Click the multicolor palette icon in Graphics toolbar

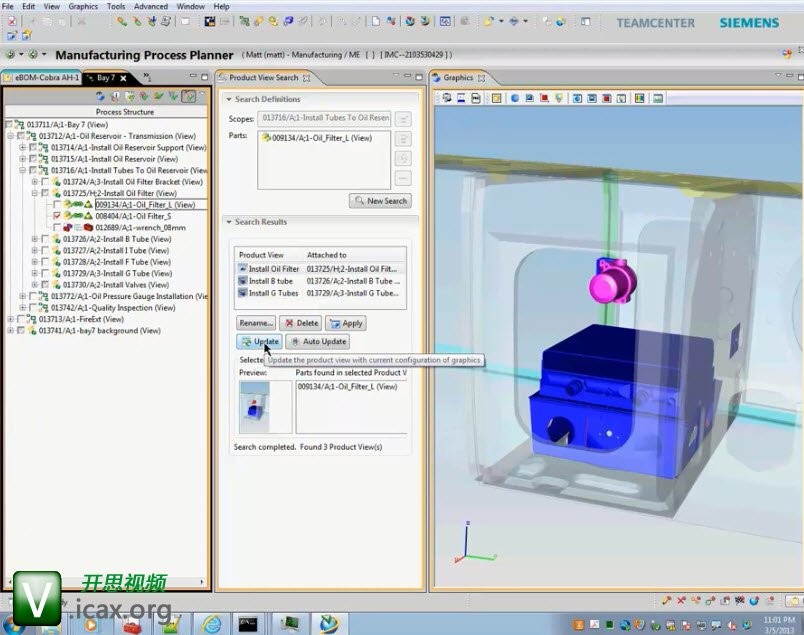tap(639, 98)
